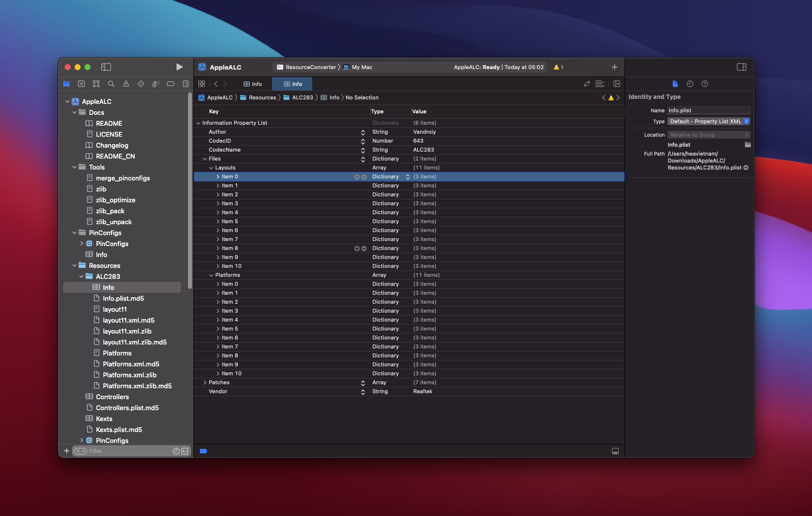Toggle the navigator sidebar

(x=106, y=67)
